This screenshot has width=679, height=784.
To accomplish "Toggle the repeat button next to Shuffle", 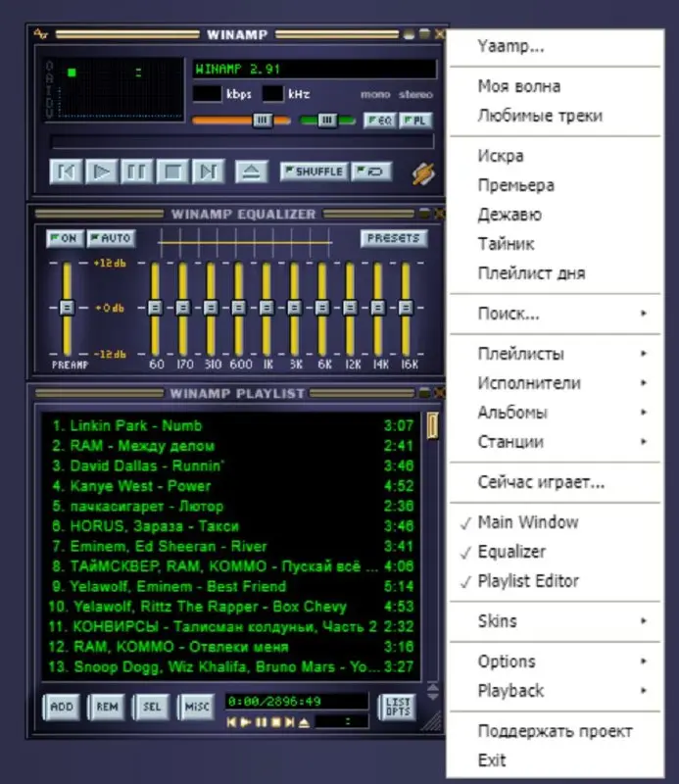I will click(371, 172).
